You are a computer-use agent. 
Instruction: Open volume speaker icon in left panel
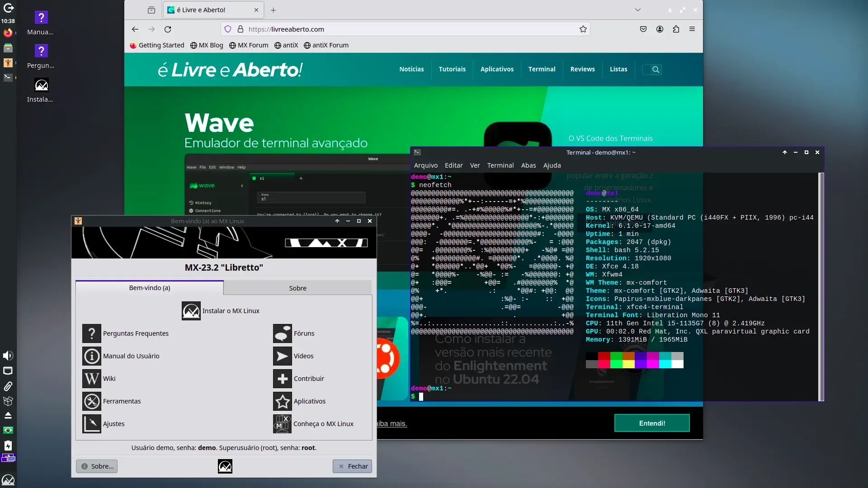8,356
